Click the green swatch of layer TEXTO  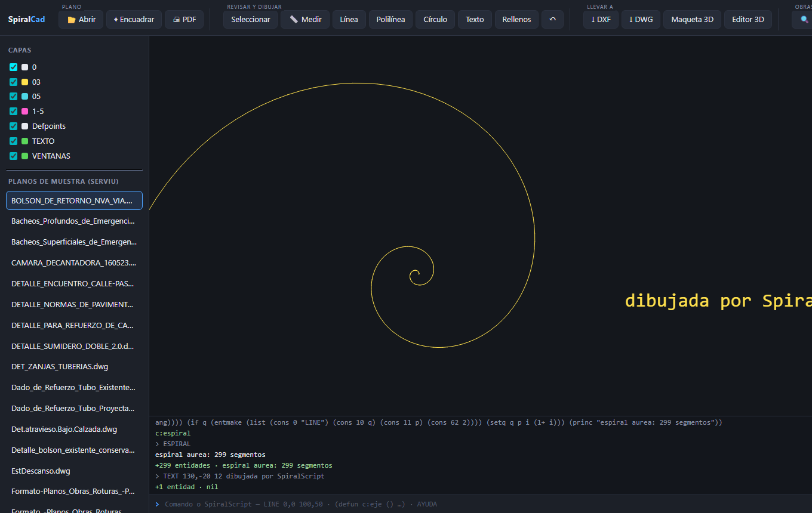click(x=25, y=141)
